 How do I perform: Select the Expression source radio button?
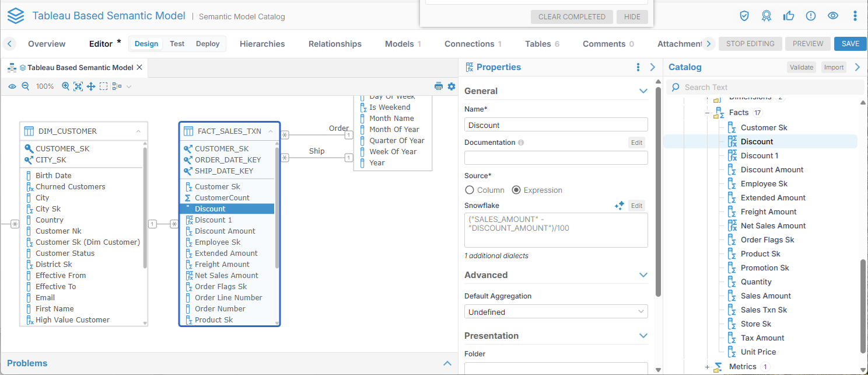coord(516,190)
